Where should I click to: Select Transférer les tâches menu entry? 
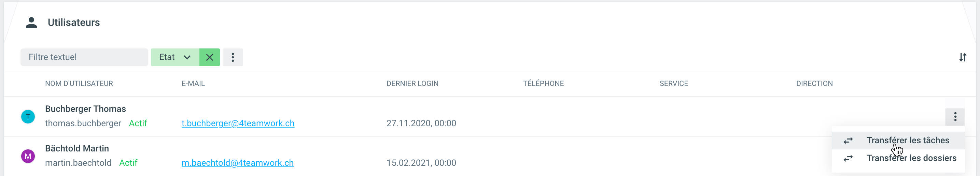tap(907, 141)
